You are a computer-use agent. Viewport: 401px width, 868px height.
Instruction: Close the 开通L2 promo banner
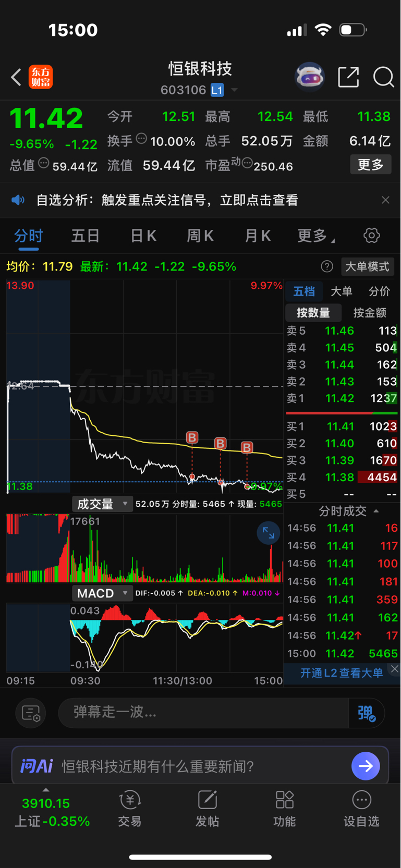[x=395, y=669]
